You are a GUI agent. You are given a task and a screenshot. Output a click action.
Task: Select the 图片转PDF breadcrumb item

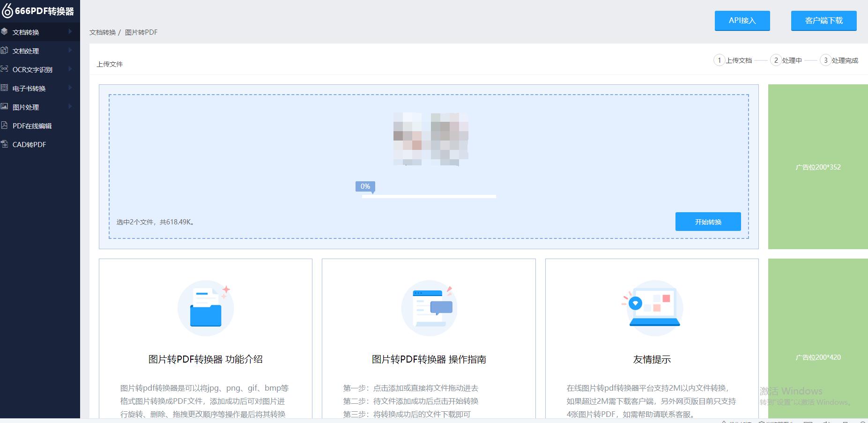[142, 32]
